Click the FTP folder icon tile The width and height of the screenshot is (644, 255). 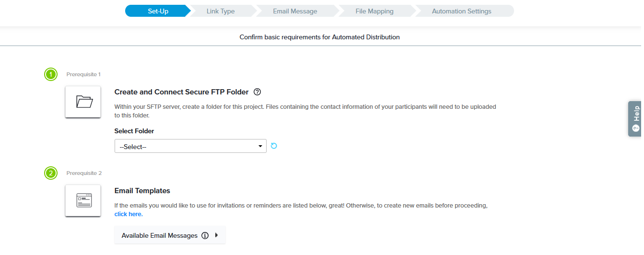pos(83,102)
